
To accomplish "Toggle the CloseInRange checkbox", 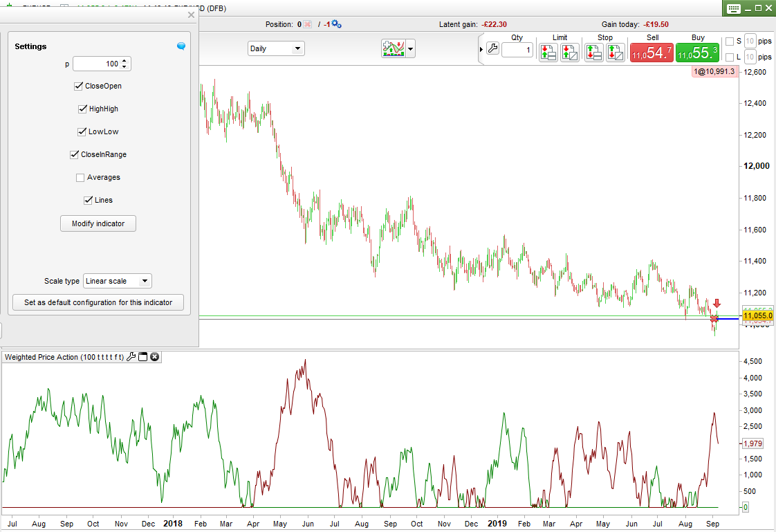I will coord(74,154).
